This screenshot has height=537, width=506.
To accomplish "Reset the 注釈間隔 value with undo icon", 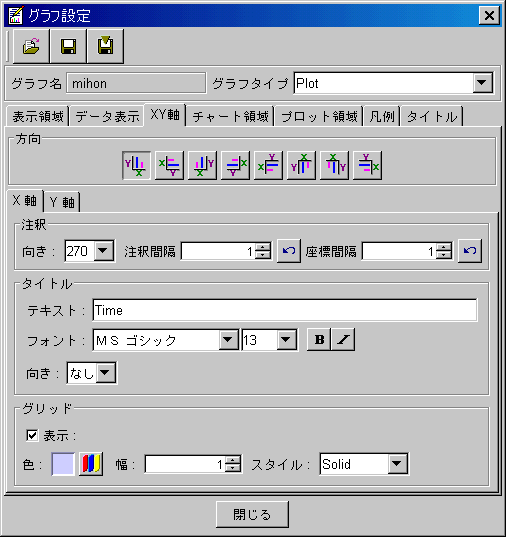I will [289, 251].
